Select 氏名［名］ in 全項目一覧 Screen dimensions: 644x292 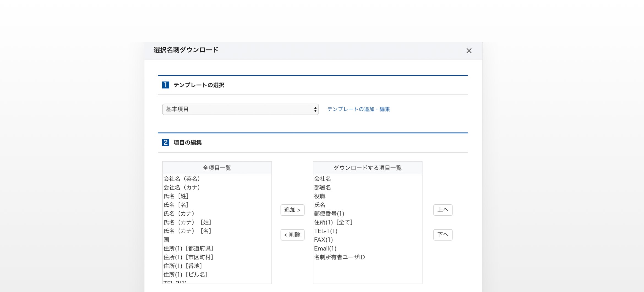(x=217, y=205)
